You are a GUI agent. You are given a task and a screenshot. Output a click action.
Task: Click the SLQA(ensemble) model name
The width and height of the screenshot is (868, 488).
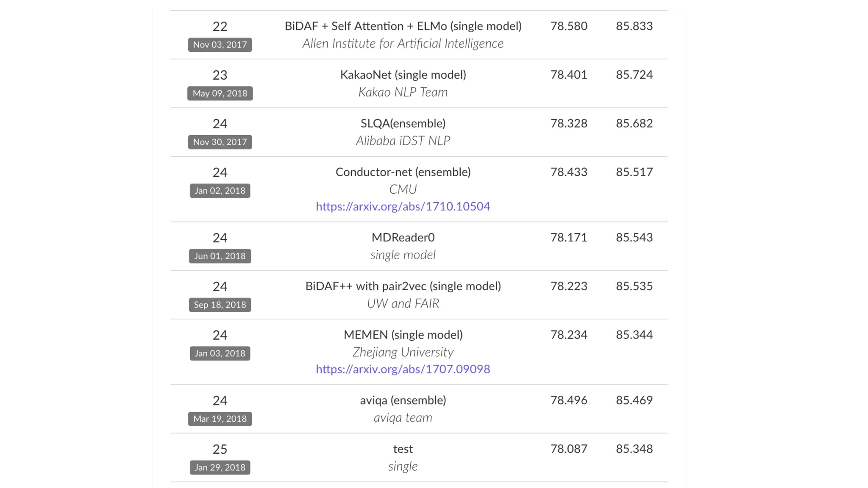[403, 124]
